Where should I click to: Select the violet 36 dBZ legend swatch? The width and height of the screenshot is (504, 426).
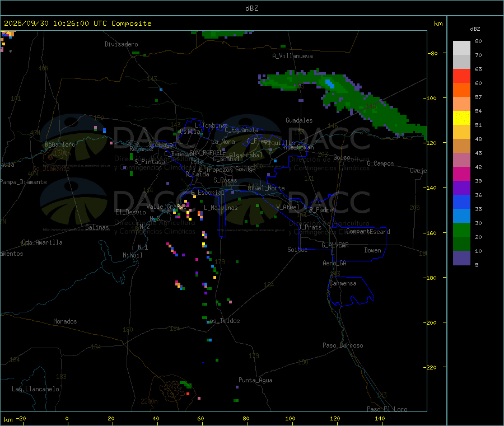pos(461,188)
